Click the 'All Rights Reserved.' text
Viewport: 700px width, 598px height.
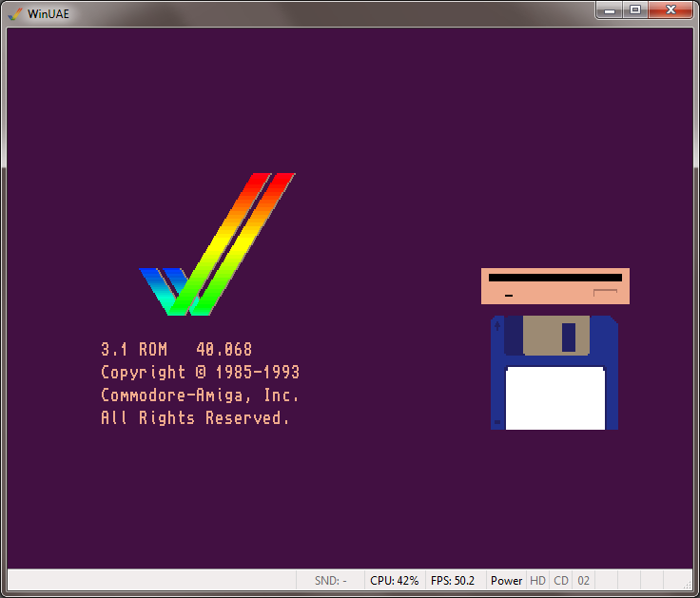[195, 417]
